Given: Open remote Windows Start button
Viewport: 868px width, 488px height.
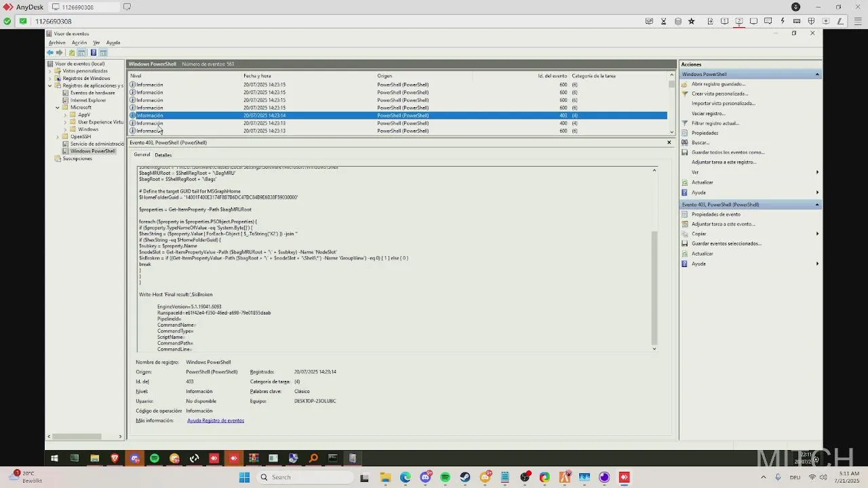Looking at the screenshot, I should tap(54, 459).
